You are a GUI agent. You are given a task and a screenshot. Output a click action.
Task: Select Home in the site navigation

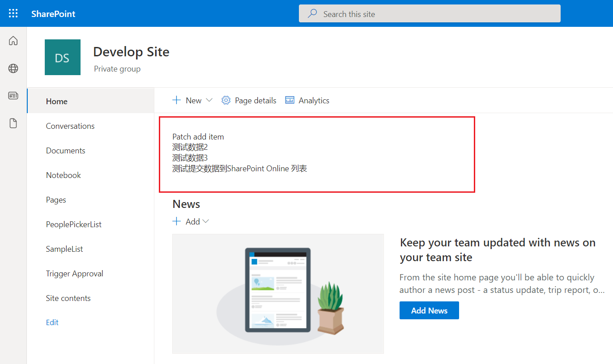pyautogui.click(x=91, y=101)
